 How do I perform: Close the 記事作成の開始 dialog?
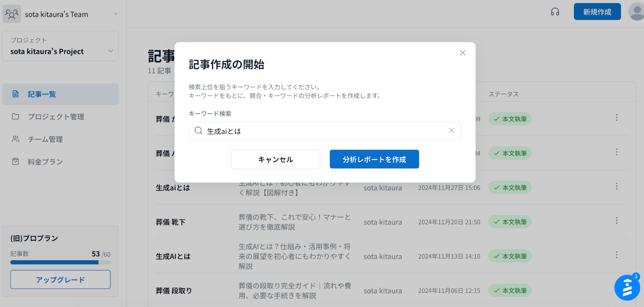[x=462, y=53]
